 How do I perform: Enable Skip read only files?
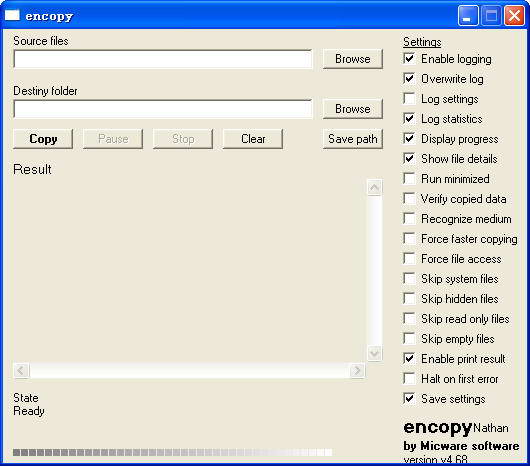(409, 318)
